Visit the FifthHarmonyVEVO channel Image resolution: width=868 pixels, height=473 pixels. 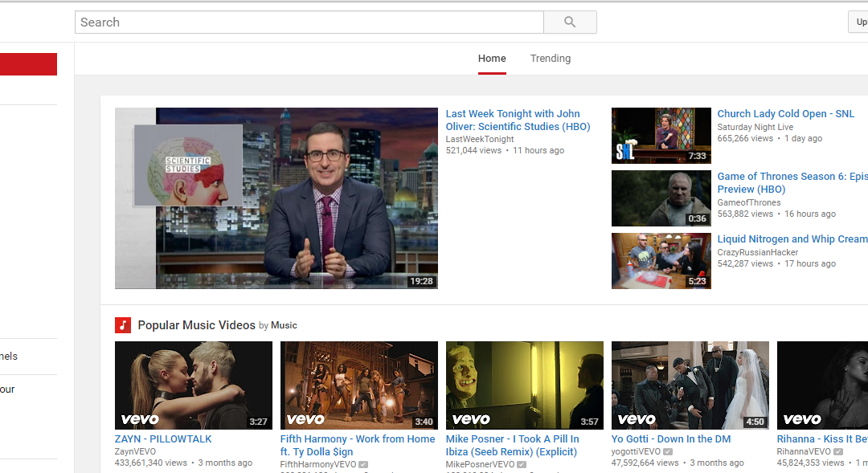(318, 465)
